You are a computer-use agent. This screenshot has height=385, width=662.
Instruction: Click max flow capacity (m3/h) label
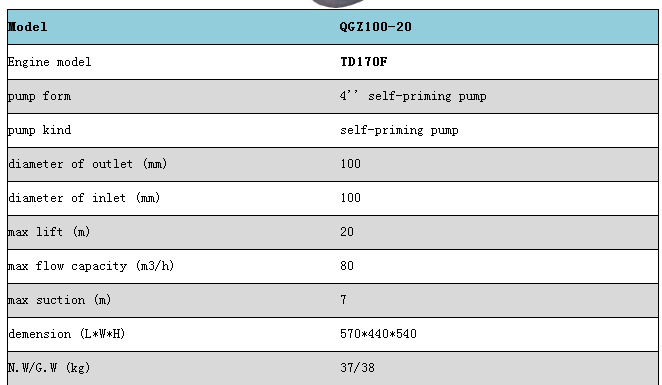pos(91,266)
